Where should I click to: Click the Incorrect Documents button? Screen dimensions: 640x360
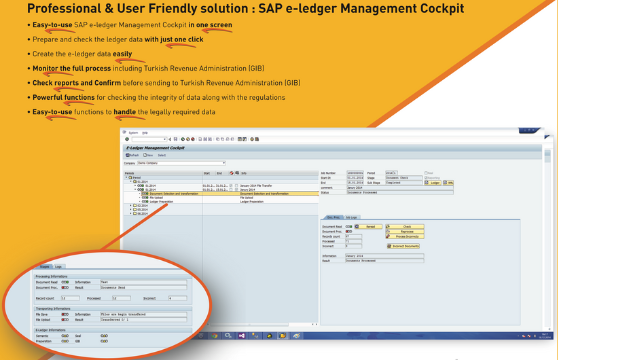(x=403, y=246)
